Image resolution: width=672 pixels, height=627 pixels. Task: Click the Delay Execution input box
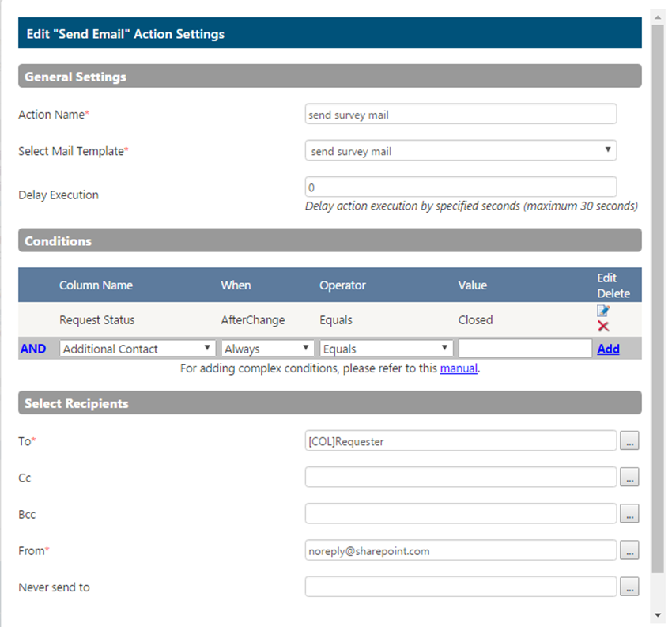(x=461, y=187)
